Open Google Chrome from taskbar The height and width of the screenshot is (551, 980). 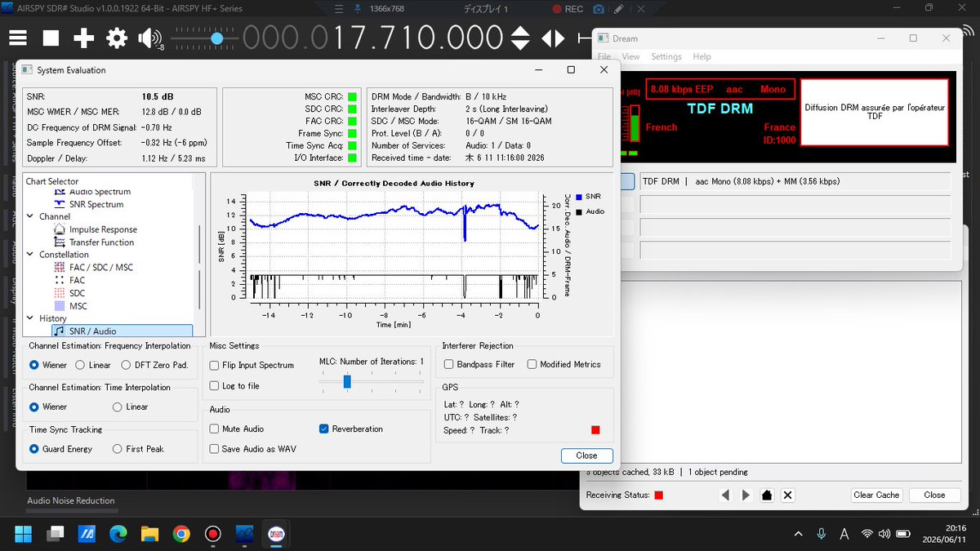[x=181, y=534]
